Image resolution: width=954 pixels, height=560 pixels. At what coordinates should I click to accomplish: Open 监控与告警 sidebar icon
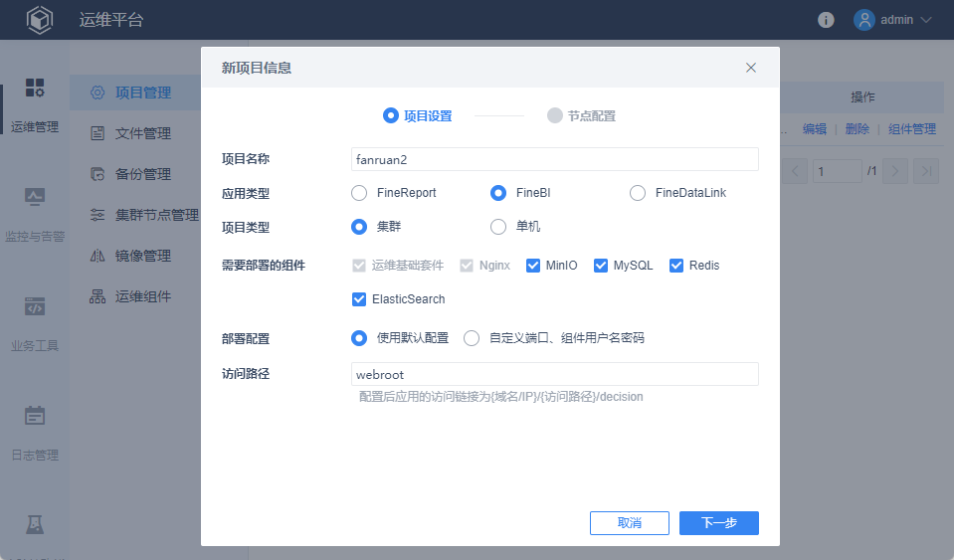click(35, 197)
